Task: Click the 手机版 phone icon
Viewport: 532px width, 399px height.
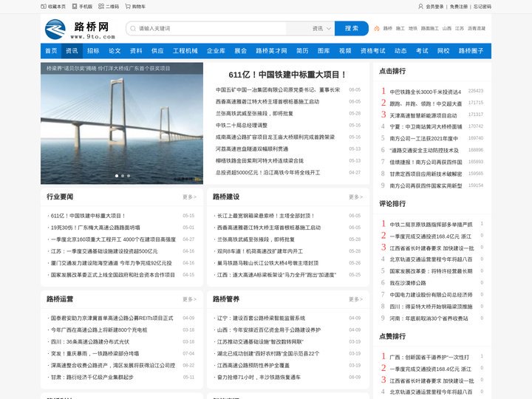Action: point(75,7)
